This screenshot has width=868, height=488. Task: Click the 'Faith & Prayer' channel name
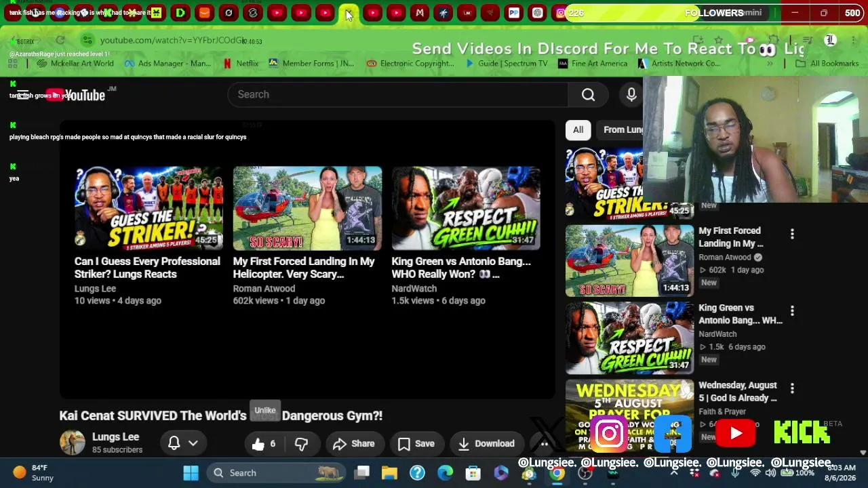[722, 411]
